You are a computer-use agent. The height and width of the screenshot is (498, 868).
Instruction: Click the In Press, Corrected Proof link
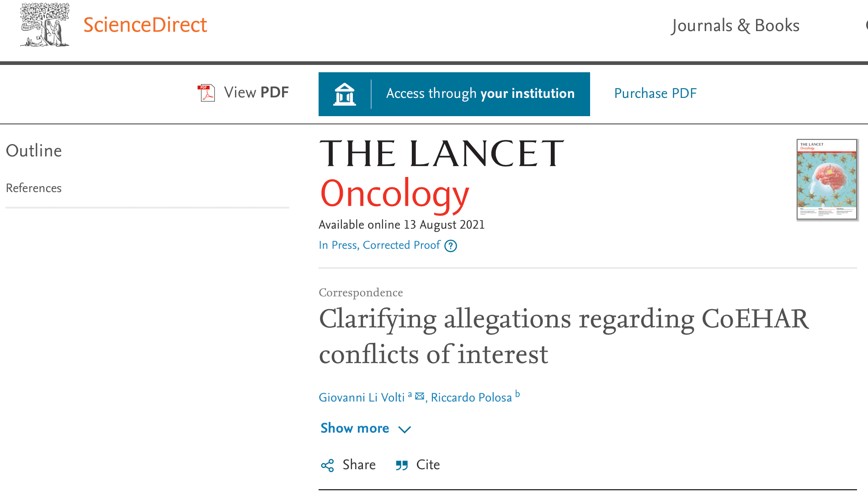pyautogui.click(x=379, y=246)
